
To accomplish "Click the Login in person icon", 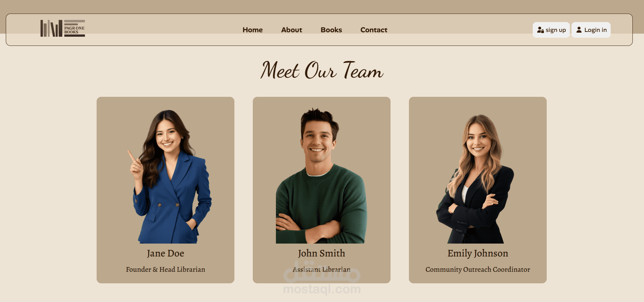I will (579, 30).
